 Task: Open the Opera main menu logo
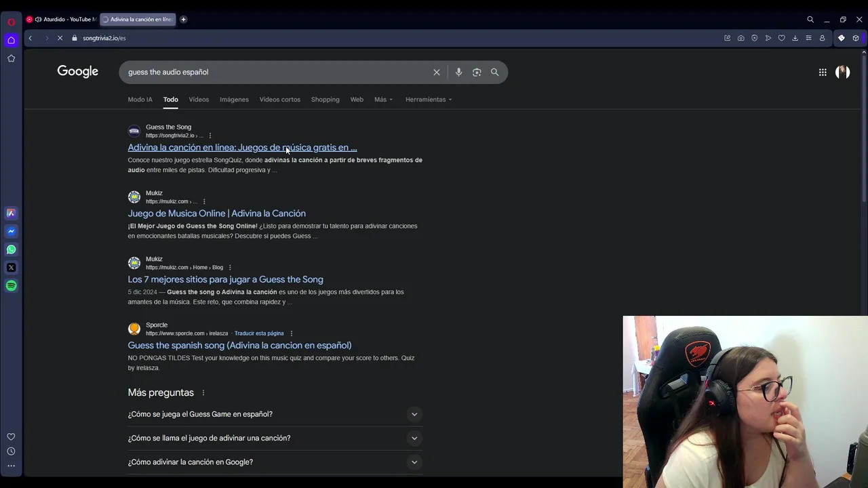point(11,22)
